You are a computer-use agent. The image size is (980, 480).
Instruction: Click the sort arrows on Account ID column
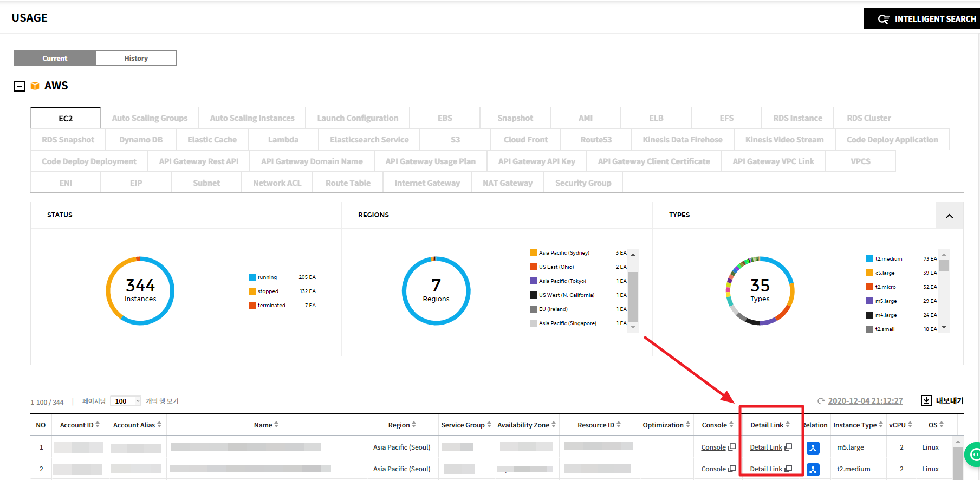click(98, 425)
